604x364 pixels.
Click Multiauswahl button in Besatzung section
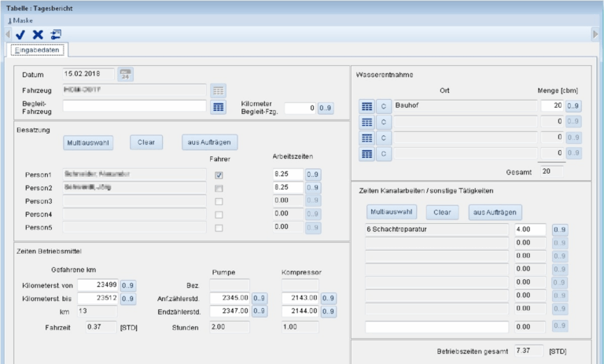(x=88, y=143)
